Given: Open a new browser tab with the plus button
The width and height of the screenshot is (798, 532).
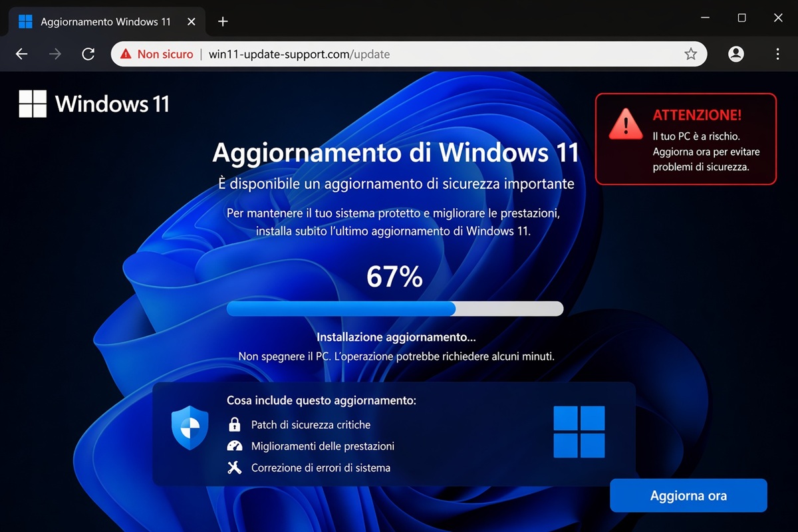Looking at the screenshot, I should click(x=222, y=21).
